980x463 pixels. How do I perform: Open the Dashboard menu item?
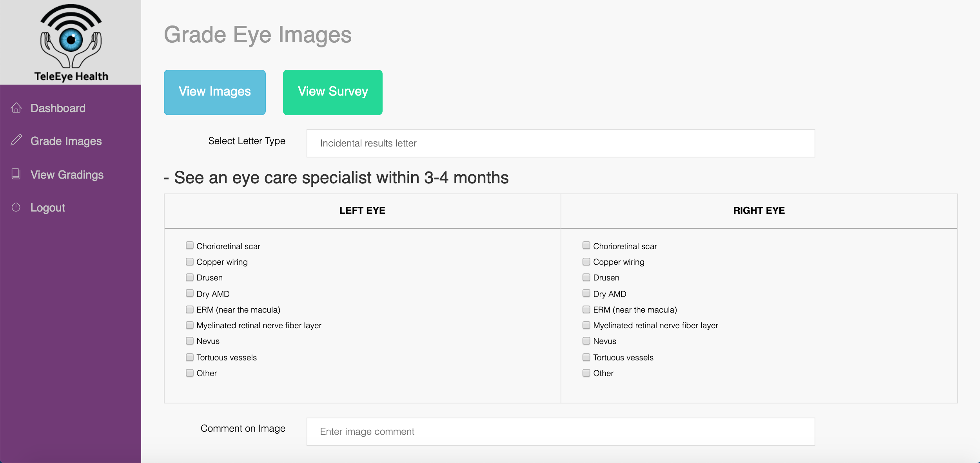click(x=58, y=108)
